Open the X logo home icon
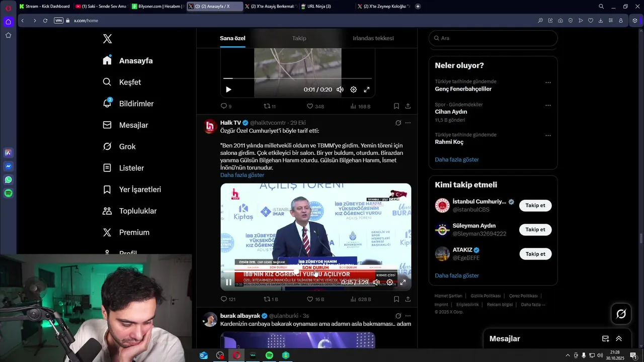This screenshot has width=644, height=362. pyautogui.click(x=107, y=39)
